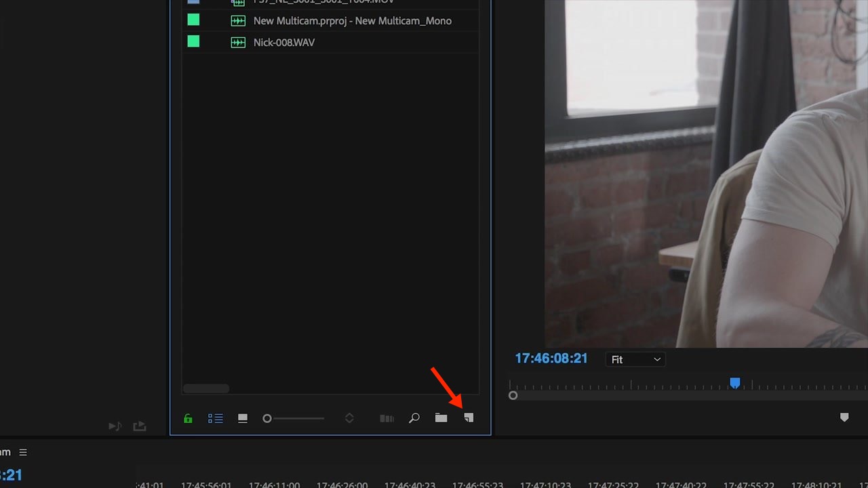Click 17:46:11:00 on the timeline ruler

(x=274, y=485)
